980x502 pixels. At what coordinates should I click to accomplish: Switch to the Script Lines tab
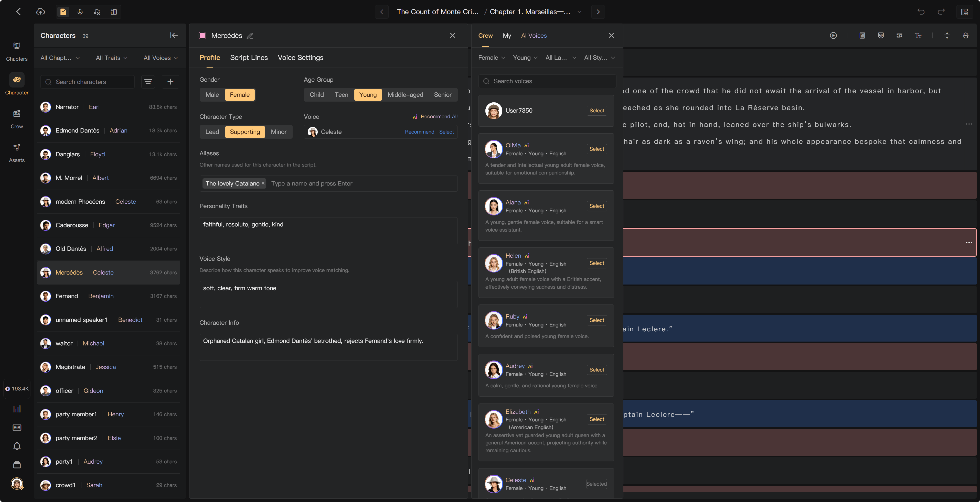[x=249, y=57]
